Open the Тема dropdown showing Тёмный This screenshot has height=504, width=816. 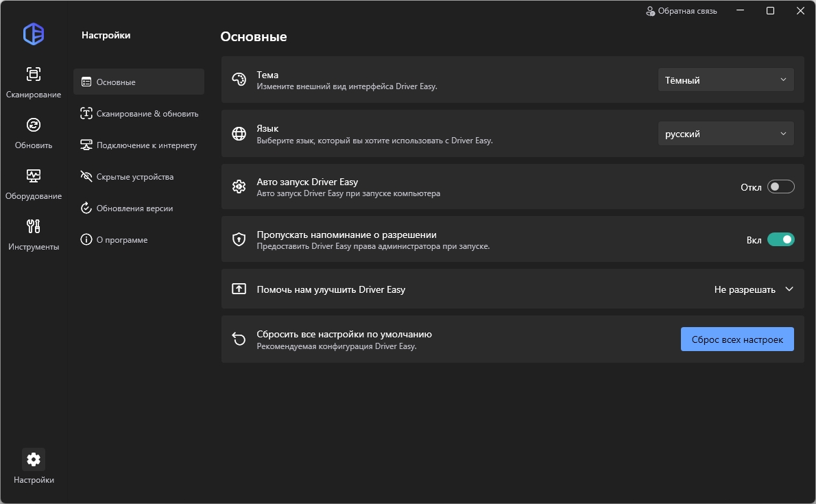tap(725, 80)
